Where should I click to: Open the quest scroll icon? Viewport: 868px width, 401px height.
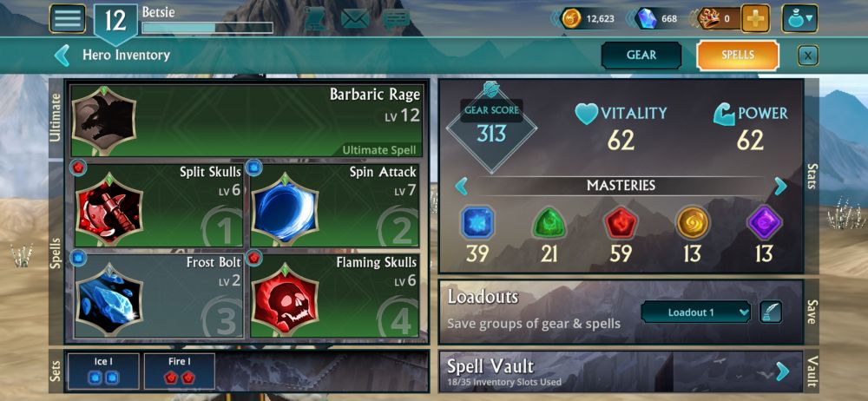click(x=316, y=19)
